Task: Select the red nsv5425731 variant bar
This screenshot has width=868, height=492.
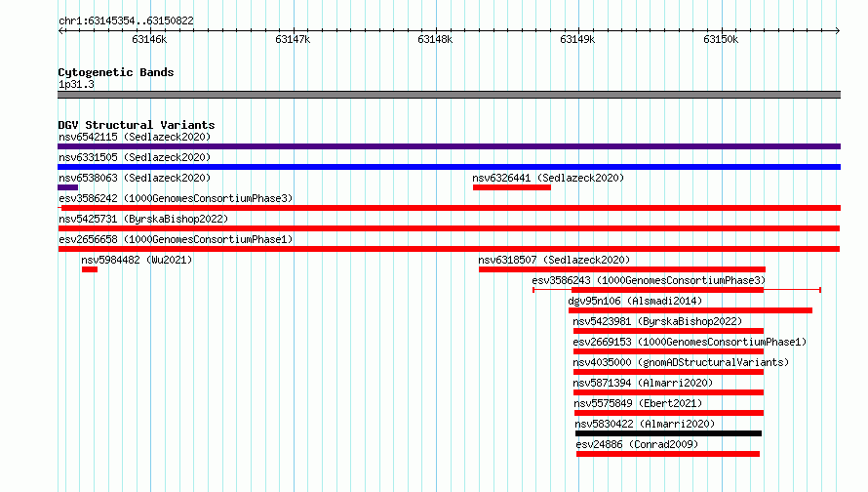Action: pos(449,228)
